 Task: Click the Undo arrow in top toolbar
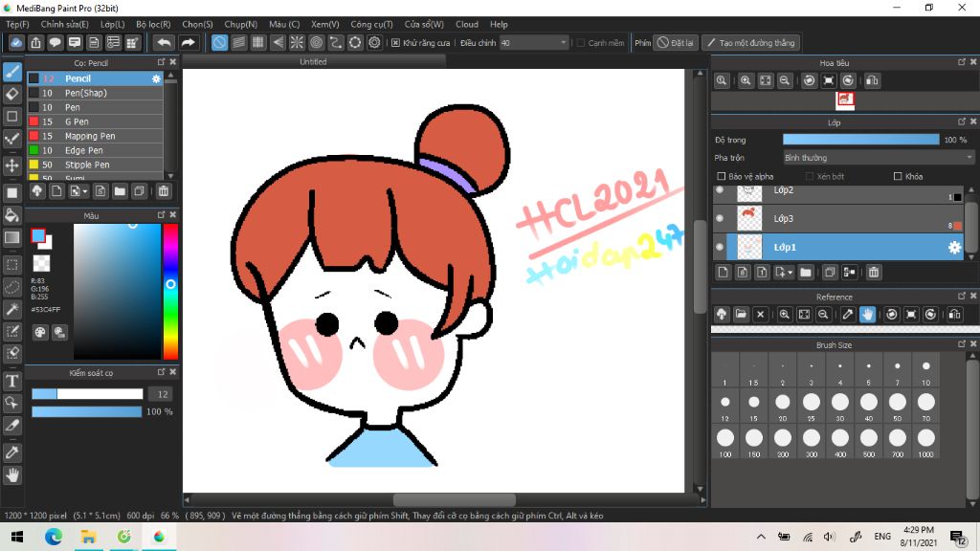[x=164, y=42]
